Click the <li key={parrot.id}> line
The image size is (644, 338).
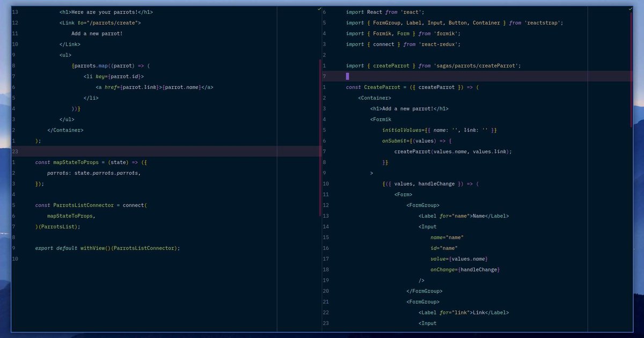tap(114, 76)
